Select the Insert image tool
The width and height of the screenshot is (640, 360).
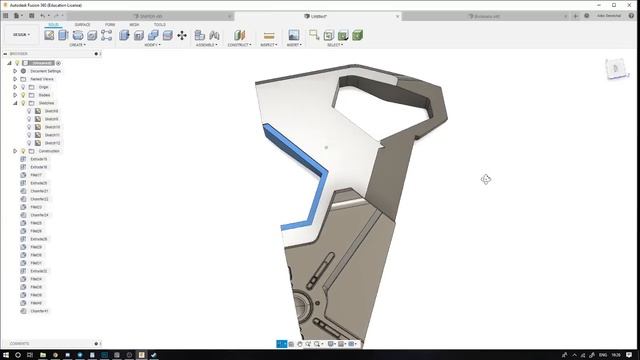click(293, 35)
